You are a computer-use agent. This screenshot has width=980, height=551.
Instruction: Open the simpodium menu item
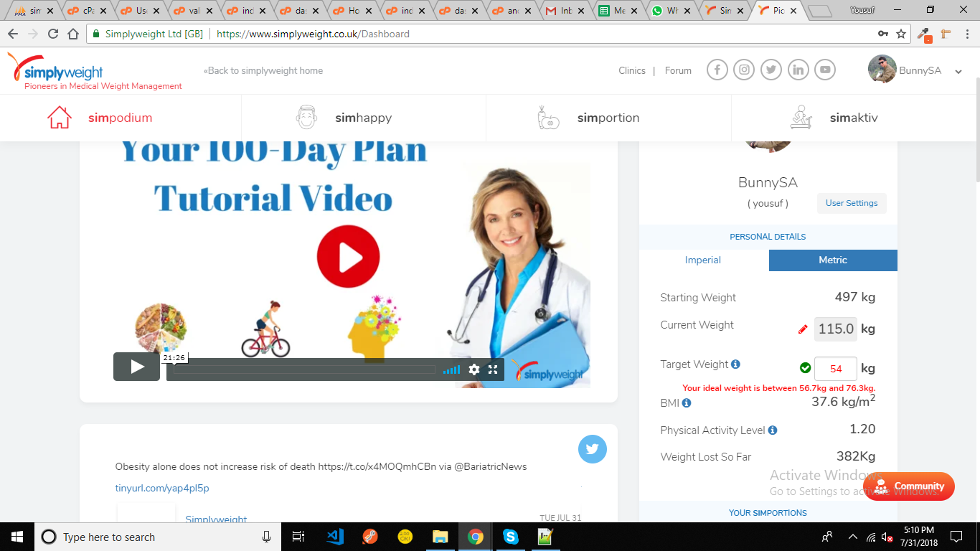pos(121,118)
